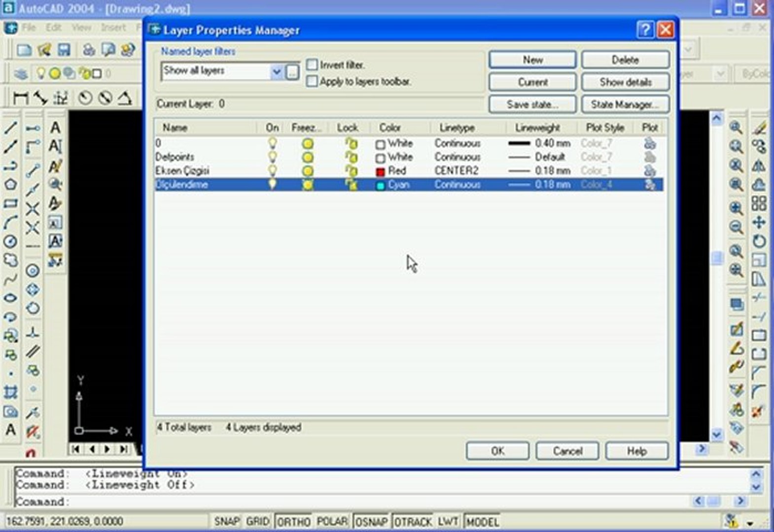Toggle On bulb for Eksen Çizgisi layer
This screenshot has height=532, width=774.
click(x=272, y=171)
